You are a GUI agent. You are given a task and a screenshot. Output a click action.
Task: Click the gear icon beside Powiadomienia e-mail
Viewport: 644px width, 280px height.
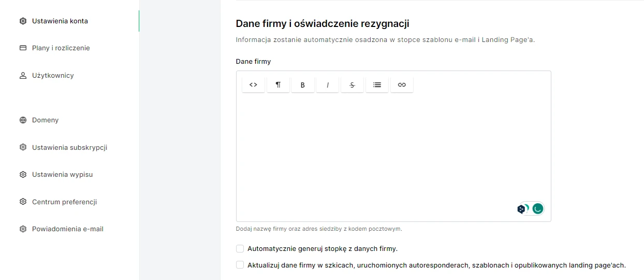point(23,229)
